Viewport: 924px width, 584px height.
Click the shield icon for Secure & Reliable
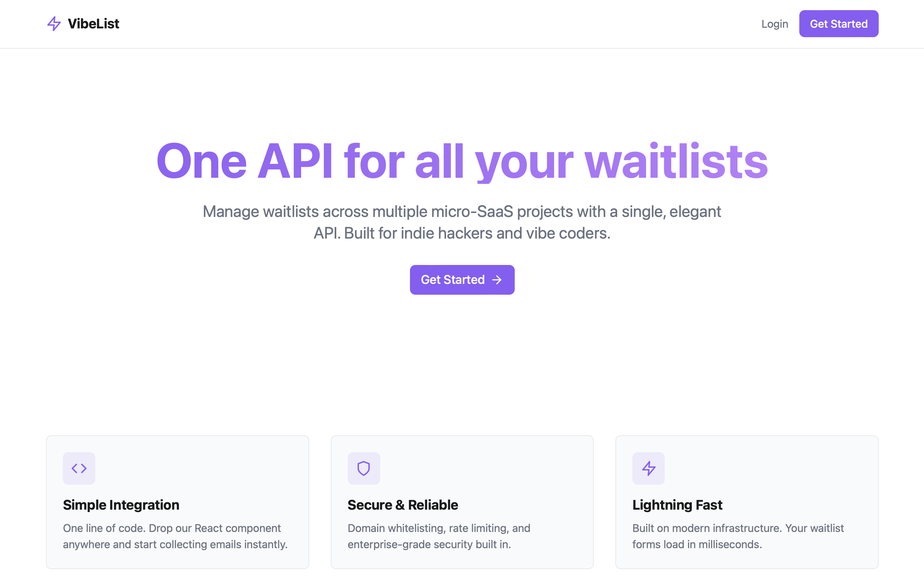363,468
